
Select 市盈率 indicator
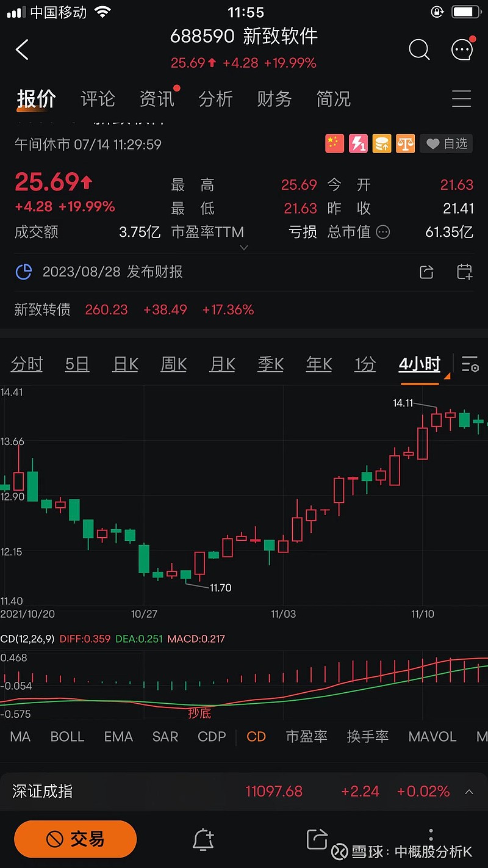(306, 737)
